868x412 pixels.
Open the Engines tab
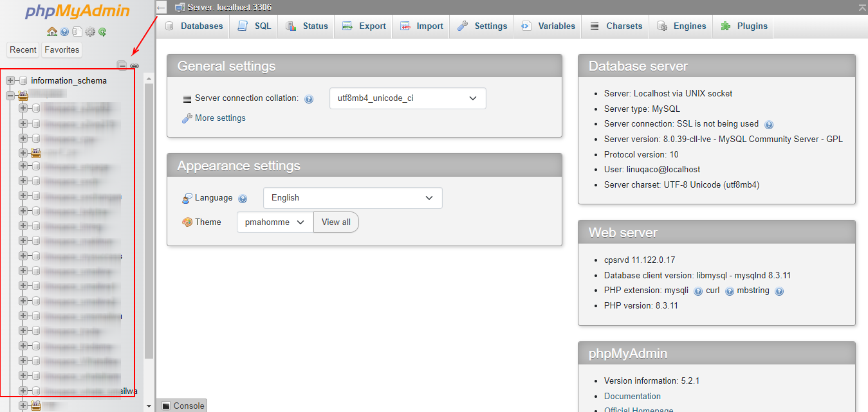pos(681,26)
